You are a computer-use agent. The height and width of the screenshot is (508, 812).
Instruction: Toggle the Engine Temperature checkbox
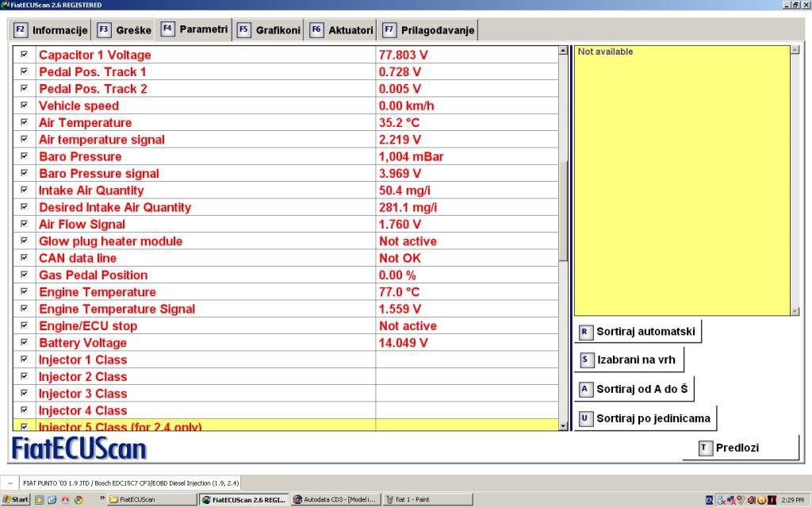24,291
